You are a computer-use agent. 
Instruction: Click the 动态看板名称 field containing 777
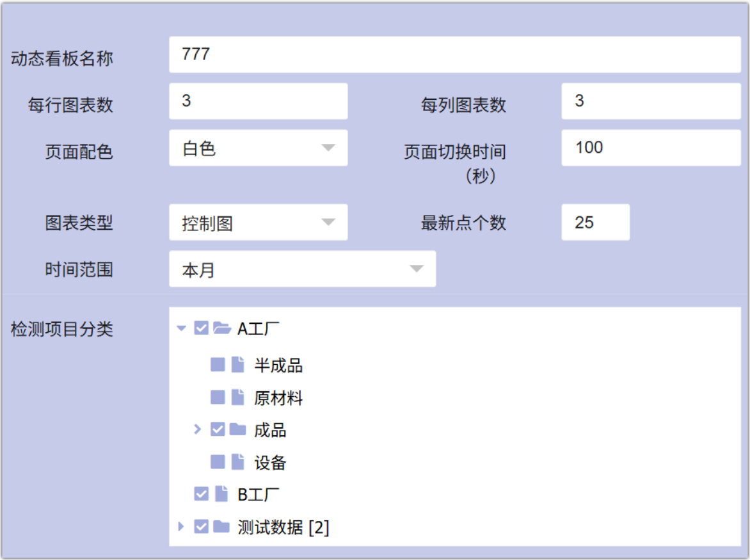454,55
